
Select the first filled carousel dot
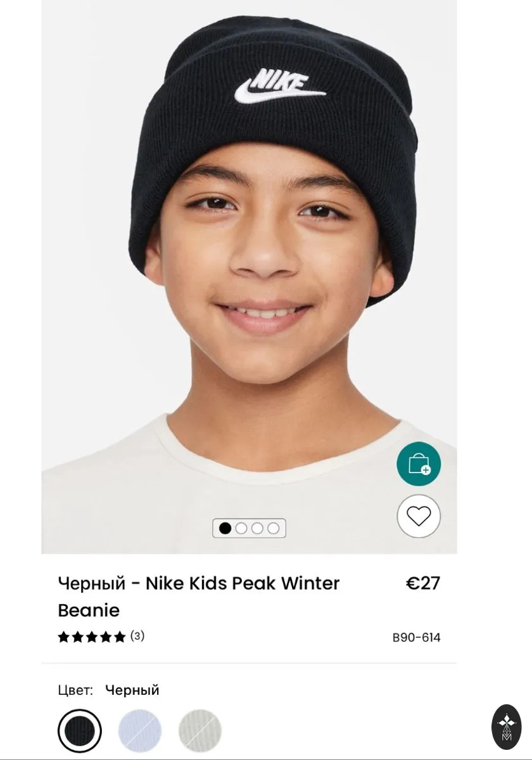click(x=225, y=528)
